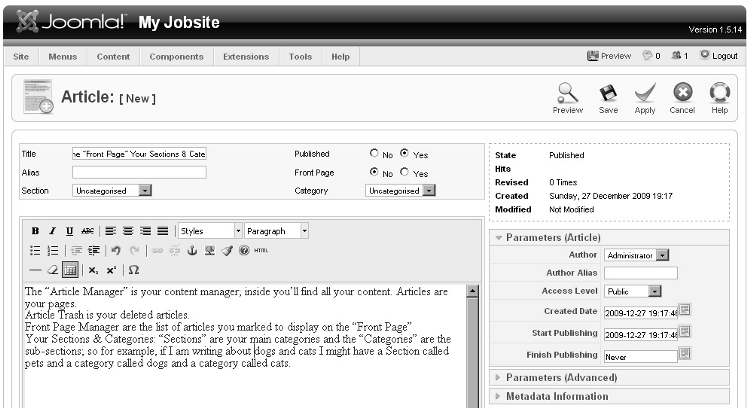Insert unordered bullet list
Viewport: 750px width, 408px height.
click(x=35, y=250)
